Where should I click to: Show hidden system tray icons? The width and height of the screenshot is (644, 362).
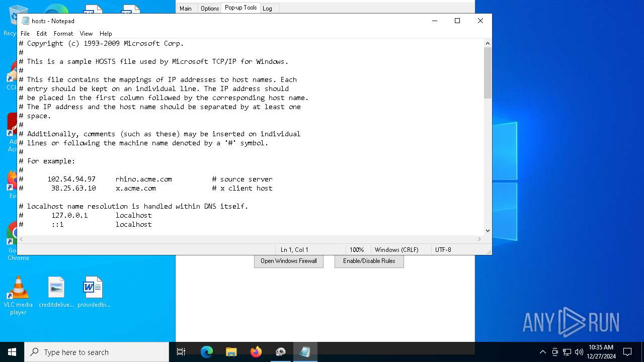tap(542, 352)
